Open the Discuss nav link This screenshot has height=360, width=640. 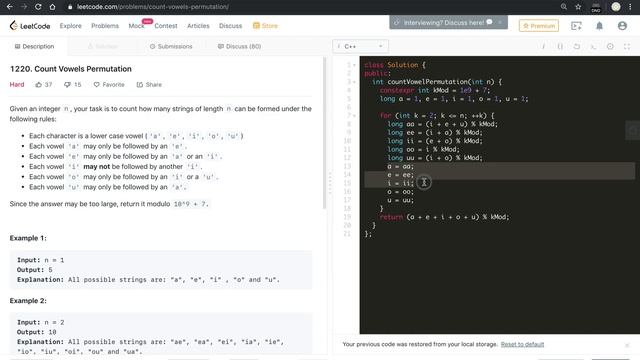point(230,26)
